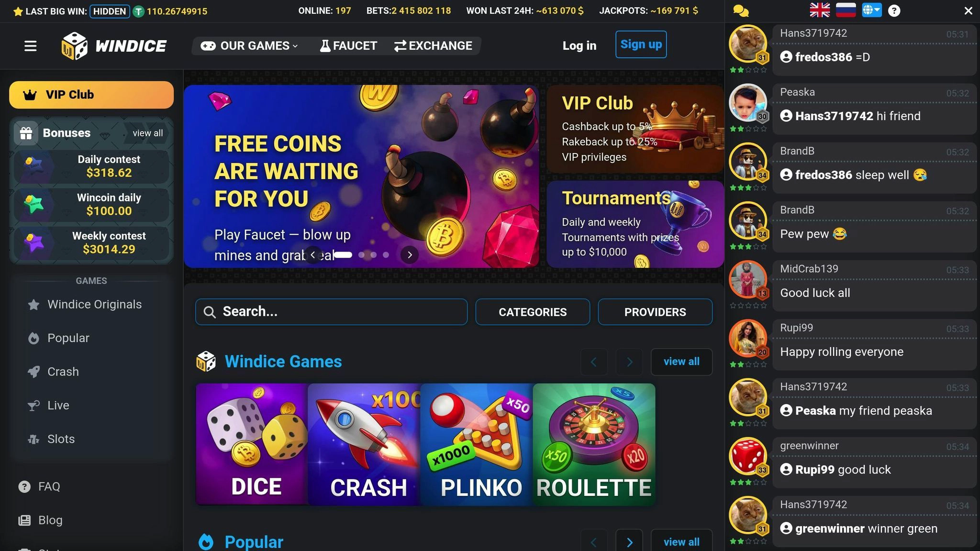The height and width of the screenshot is (551, 980).
Task: Go to the FAUCET menu item
Action: point(348,45)
